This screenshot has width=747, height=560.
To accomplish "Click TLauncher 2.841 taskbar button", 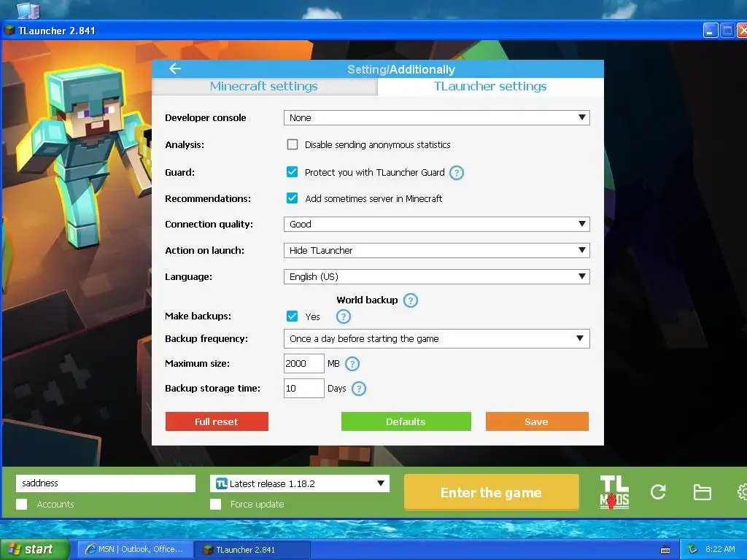I will [253, 550].
